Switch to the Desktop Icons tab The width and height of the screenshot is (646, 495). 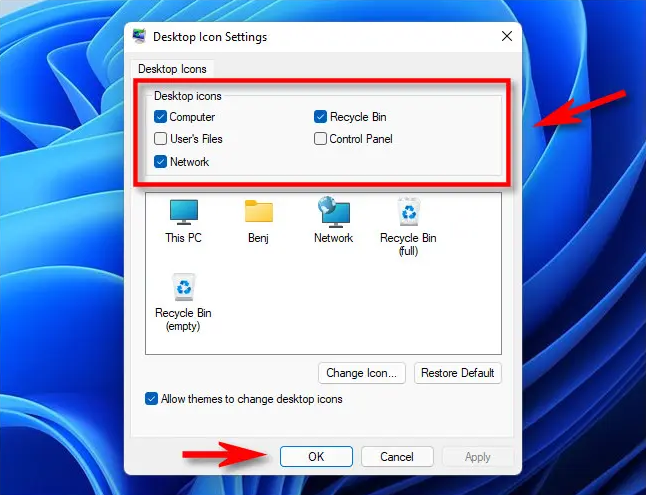point(172,69)
